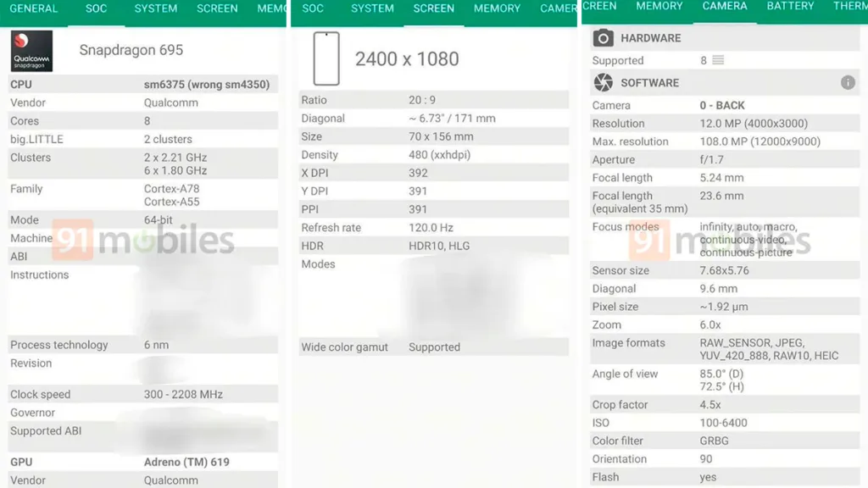This screenshot has width=868, height=488.
Task: Click the Family value Cortex-A78
Action: (171, 189)
